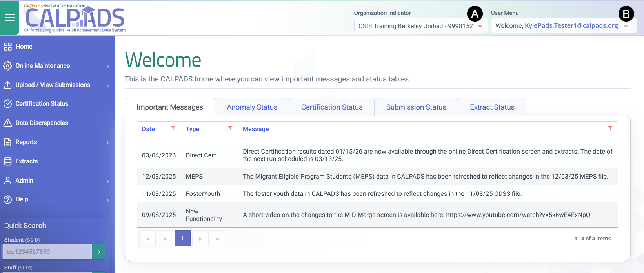Click the Admin person icon
Image resolution: width=644 pixels, height=273 pixels.
point(8,181)
